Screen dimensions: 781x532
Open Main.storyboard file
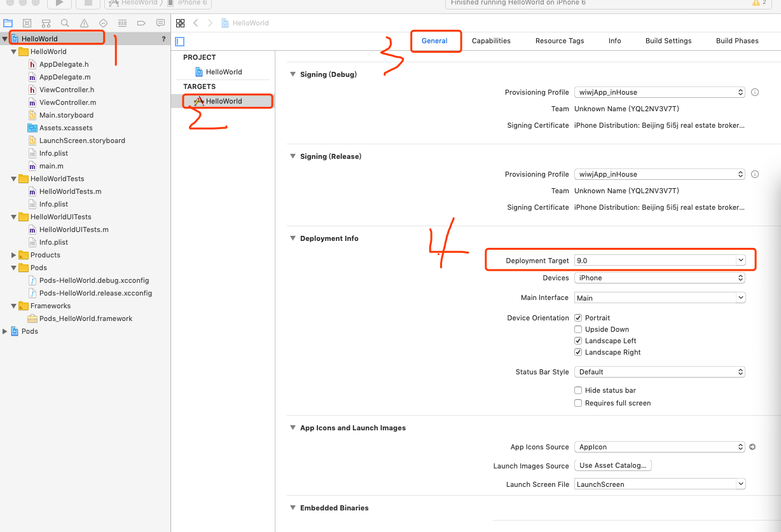pyautogui.click(x=60, y=115)
